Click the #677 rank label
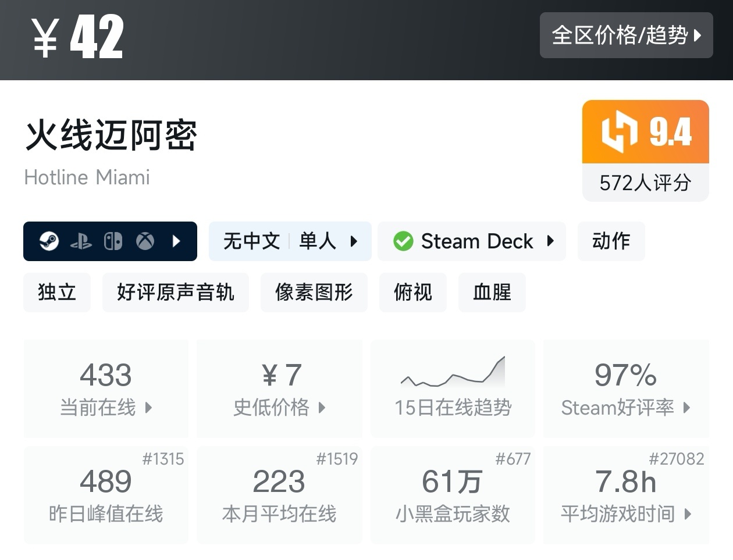733x560 pixels. coord(513,459)
